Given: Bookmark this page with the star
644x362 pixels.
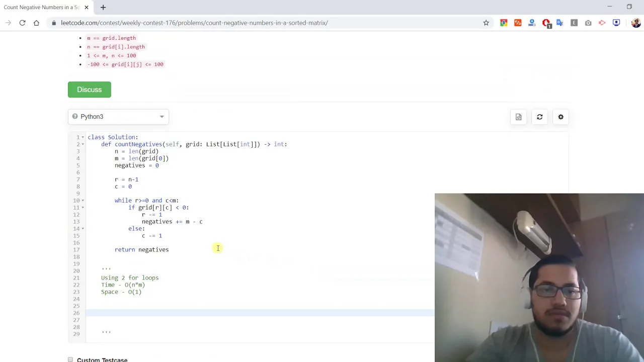Looking at the screenshot, I should [486, 23].
